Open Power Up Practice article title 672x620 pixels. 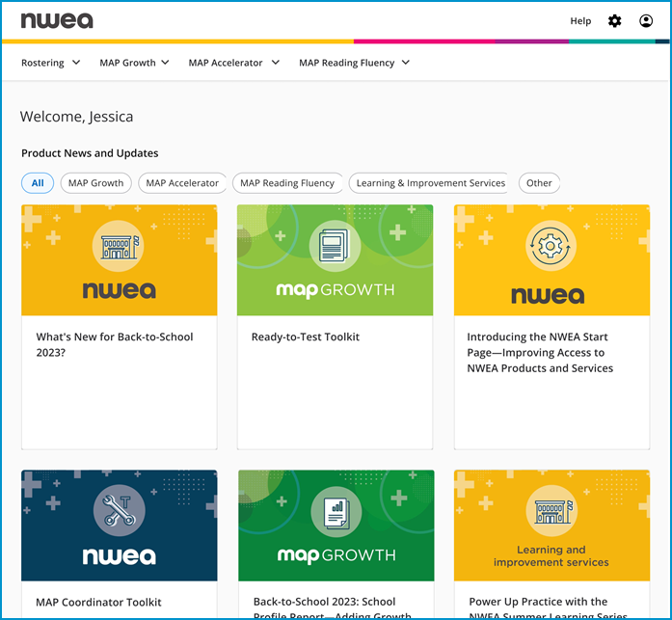click(x=549, y=608)
